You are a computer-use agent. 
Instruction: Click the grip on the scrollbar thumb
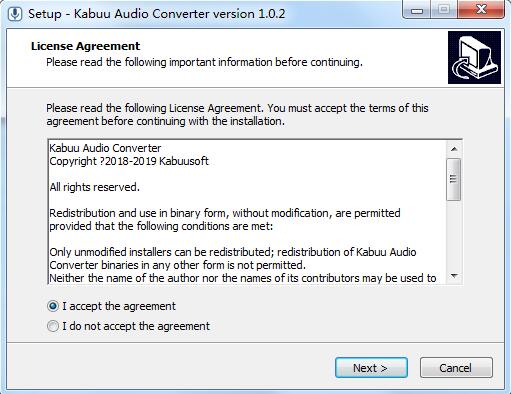click(453, 179)
